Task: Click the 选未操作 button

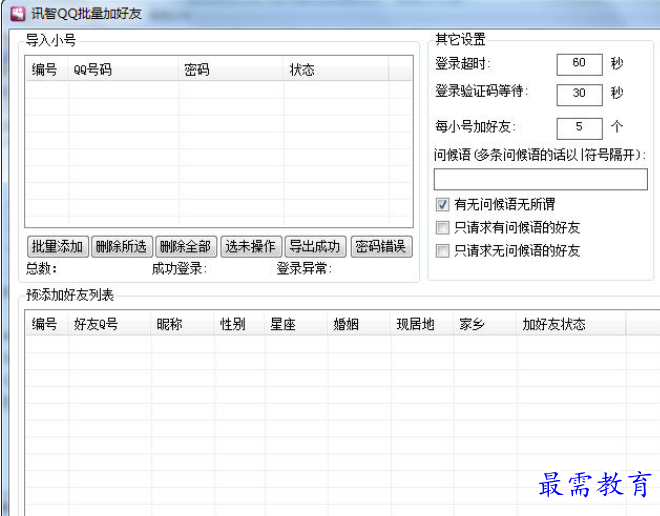Action: coord(251,246)
